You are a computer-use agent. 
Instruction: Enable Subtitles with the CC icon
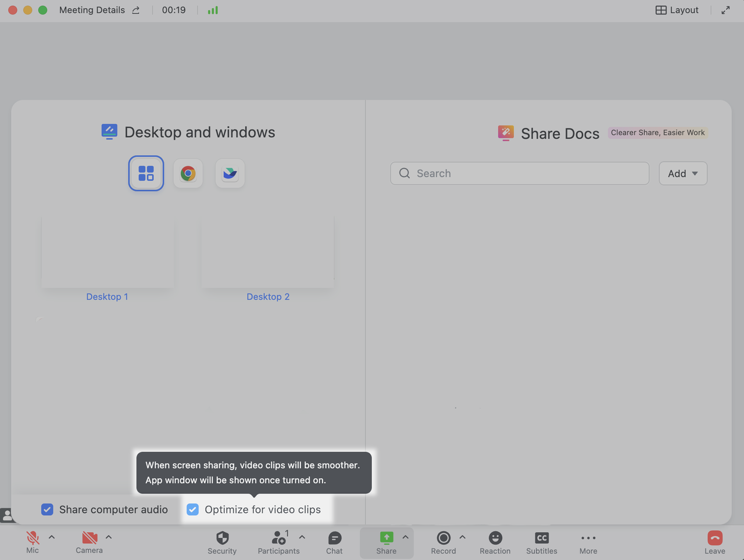point(542,541)
